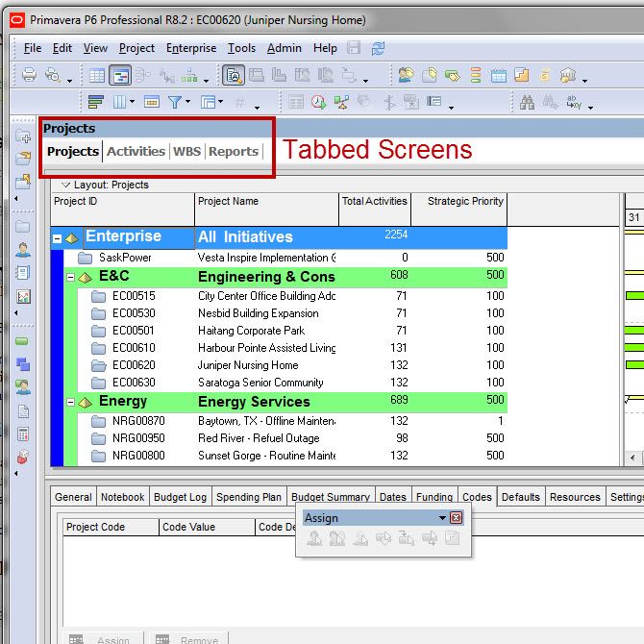Toggle the Gantt chart view icon

tap(120, 75)
